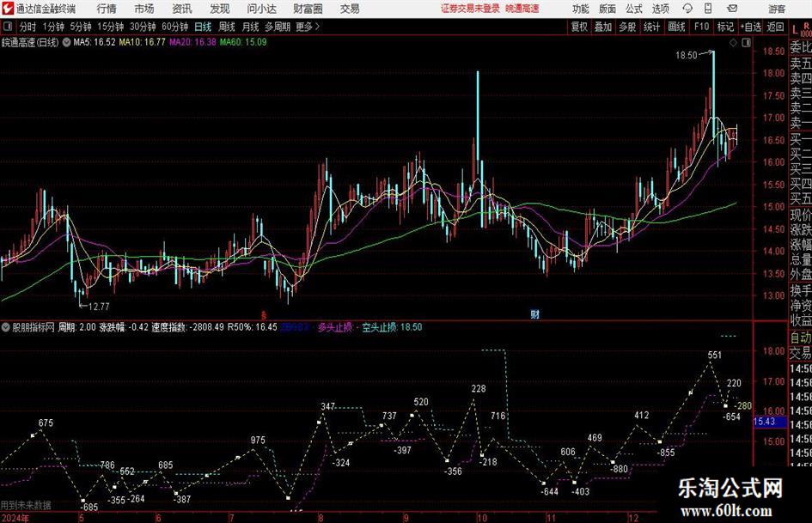Open the 公式 menu

634,9
